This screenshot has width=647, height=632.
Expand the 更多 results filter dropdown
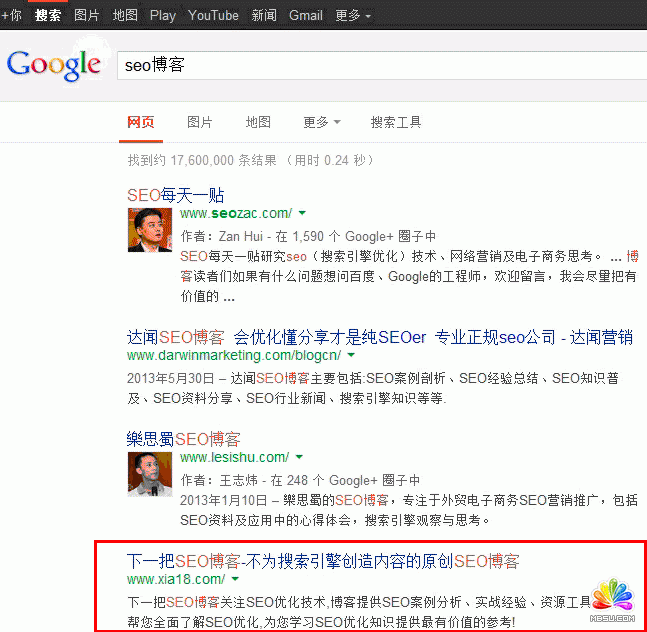coord(322,122)
